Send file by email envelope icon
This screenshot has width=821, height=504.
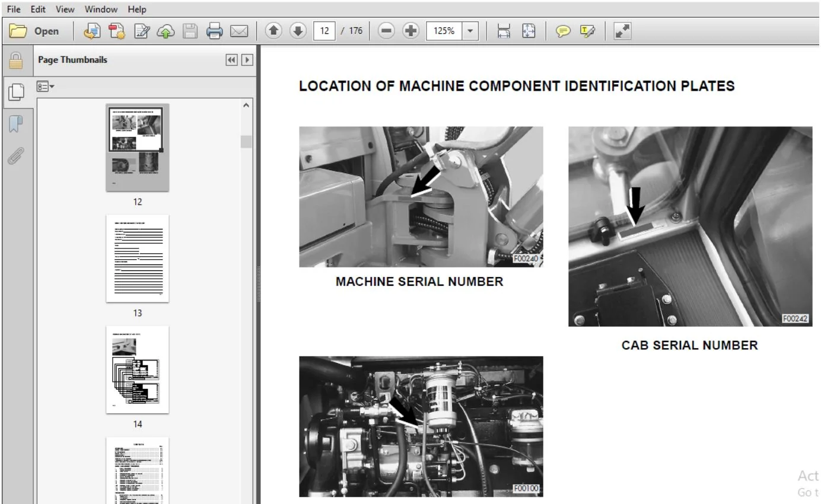pos(239,31)
